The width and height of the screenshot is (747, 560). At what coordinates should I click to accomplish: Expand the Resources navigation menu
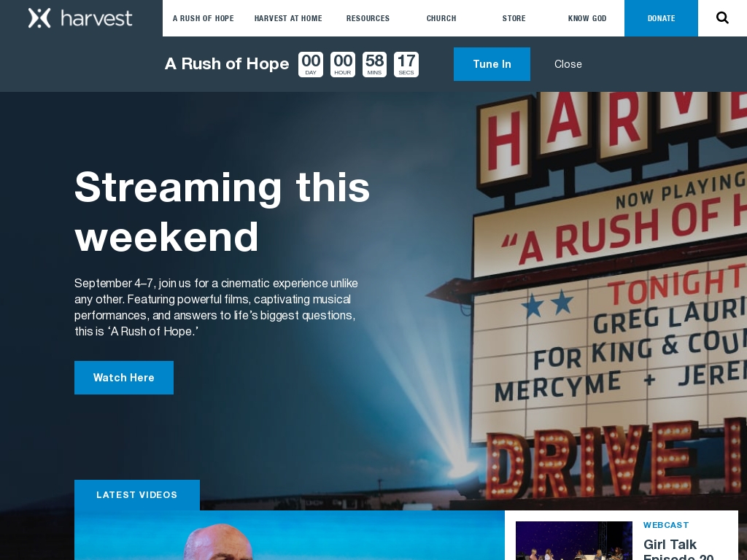click(368, 18)
